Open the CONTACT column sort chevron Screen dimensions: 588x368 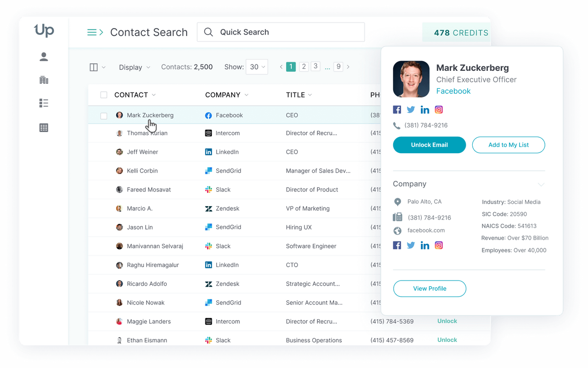click(x=154, y=95)
